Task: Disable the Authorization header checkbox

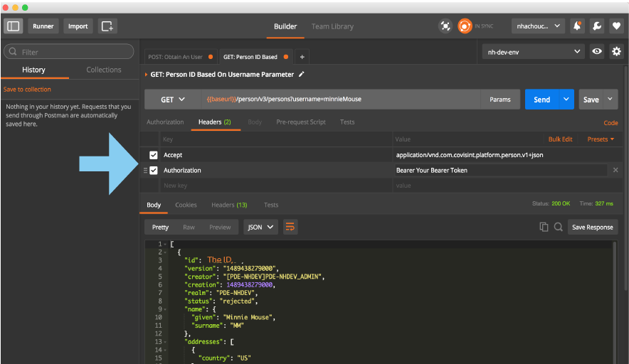Action: (154, 171)
